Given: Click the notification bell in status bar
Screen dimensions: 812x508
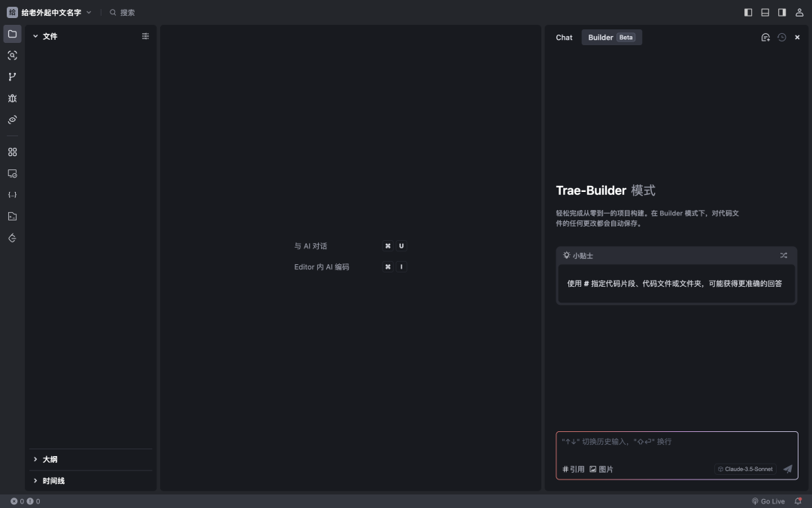Looking at the screenshot, I should [x=798, y=501].
